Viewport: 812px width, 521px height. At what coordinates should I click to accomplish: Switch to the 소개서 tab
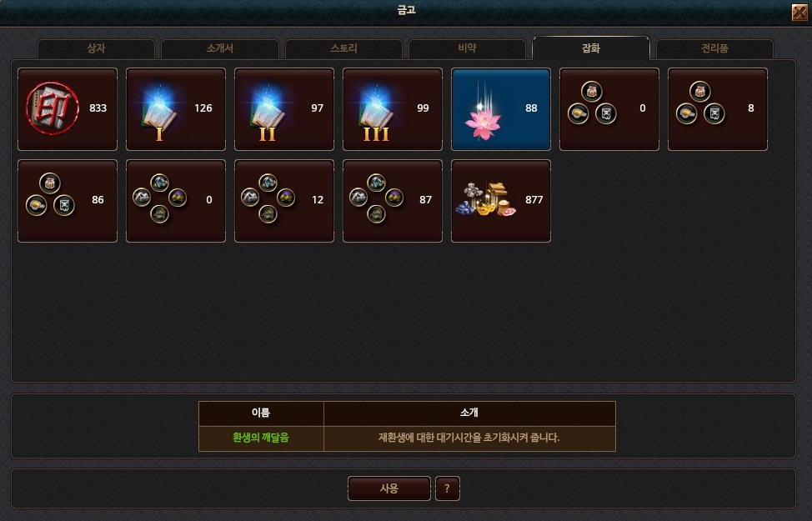tap(220, 48)
